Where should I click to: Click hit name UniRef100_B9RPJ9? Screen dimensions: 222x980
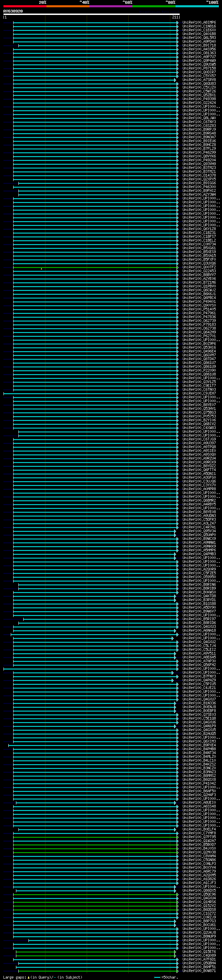[x=199, y=130]
